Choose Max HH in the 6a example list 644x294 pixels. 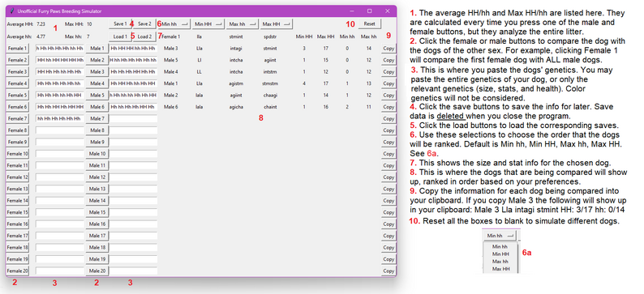click(501, 269)
